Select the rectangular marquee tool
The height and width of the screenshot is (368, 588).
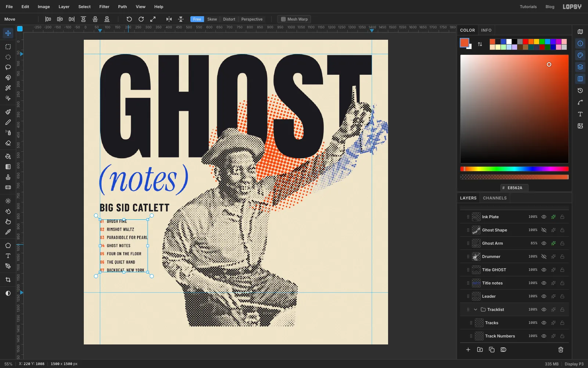[8, 47]
